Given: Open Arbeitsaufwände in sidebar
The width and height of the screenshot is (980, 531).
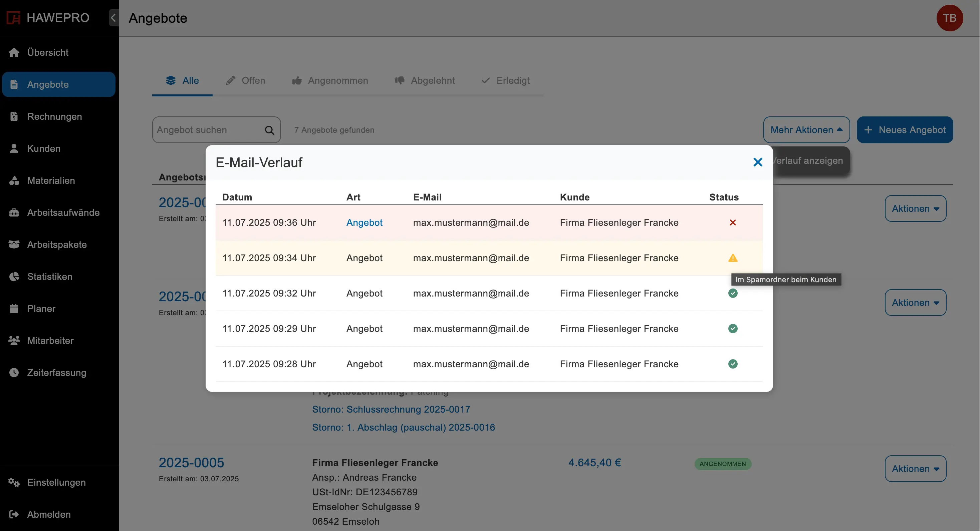Looking at the screenshot, I should coord(59,212).
